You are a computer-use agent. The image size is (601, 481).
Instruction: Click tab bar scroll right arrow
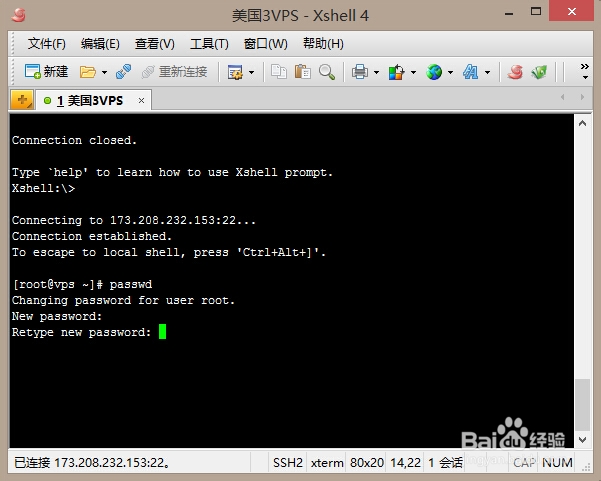pyautogui.click(x=582, y=97)
